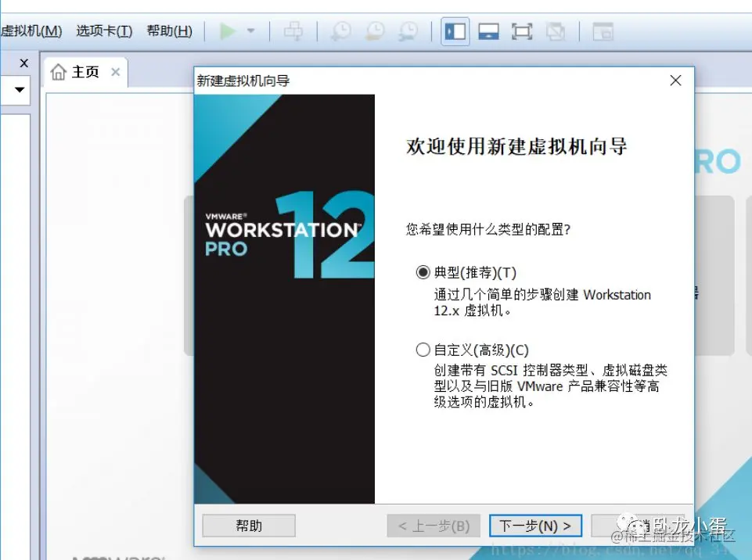Open the power options dropdown arrow
The image size is (752, 560).
[251, 31]
